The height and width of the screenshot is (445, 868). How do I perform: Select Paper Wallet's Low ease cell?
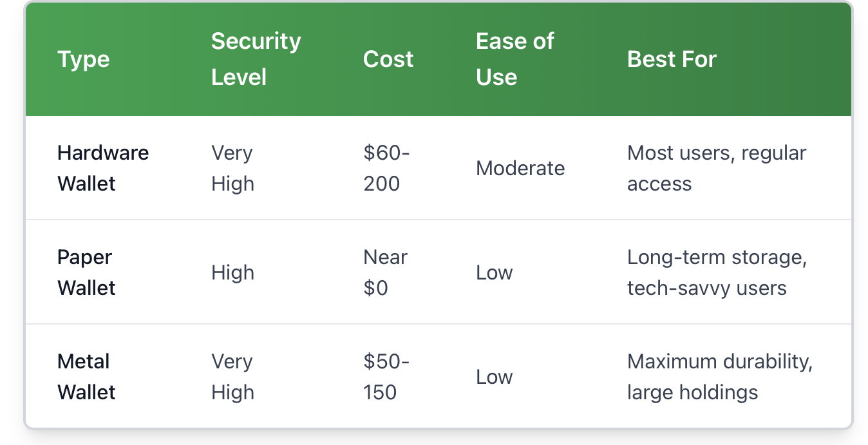(494, 272)
